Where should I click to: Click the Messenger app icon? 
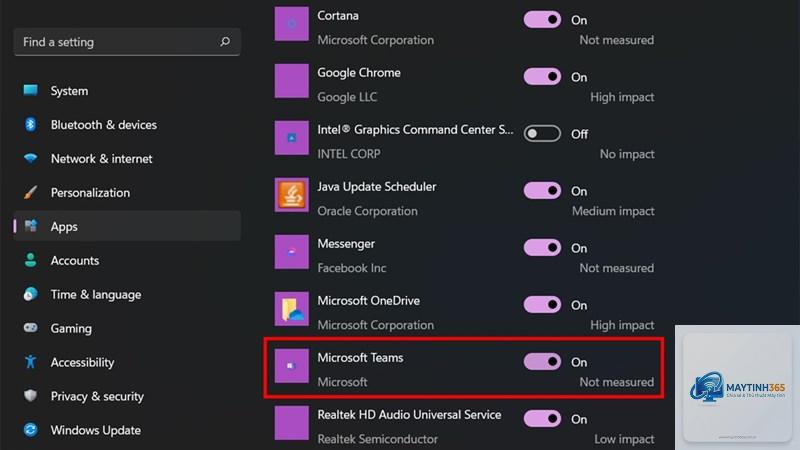tap(291, 252)
